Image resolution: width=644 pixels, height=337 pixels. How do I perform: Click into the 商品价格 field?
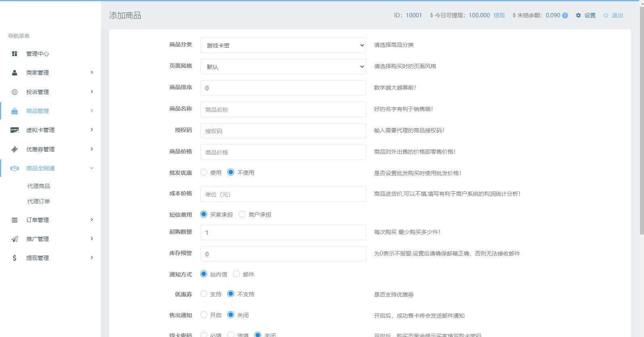pos(283,152)
